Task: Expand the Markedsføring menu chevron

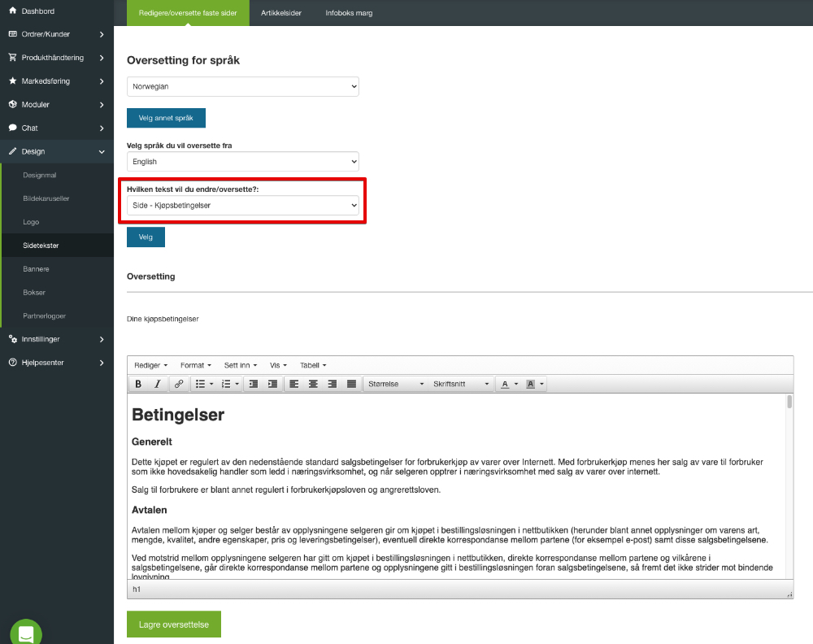Action: pos(102,81)
